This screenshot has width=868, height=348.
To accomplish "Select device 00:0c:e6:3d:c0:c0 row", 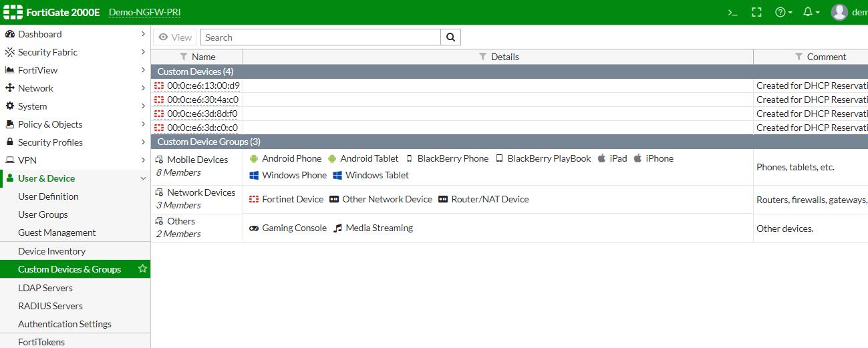I will coord(509,128).
